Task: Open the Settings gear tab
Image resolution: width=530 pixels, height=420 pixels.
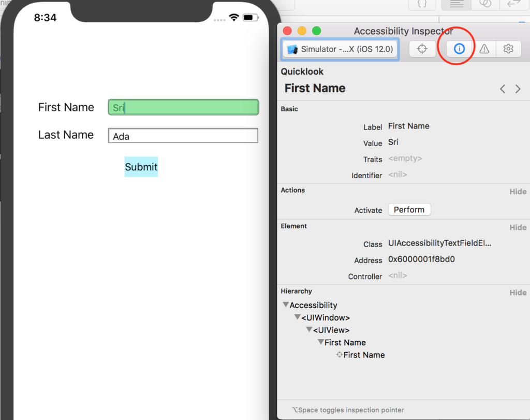Action: (x=508, y=49)
